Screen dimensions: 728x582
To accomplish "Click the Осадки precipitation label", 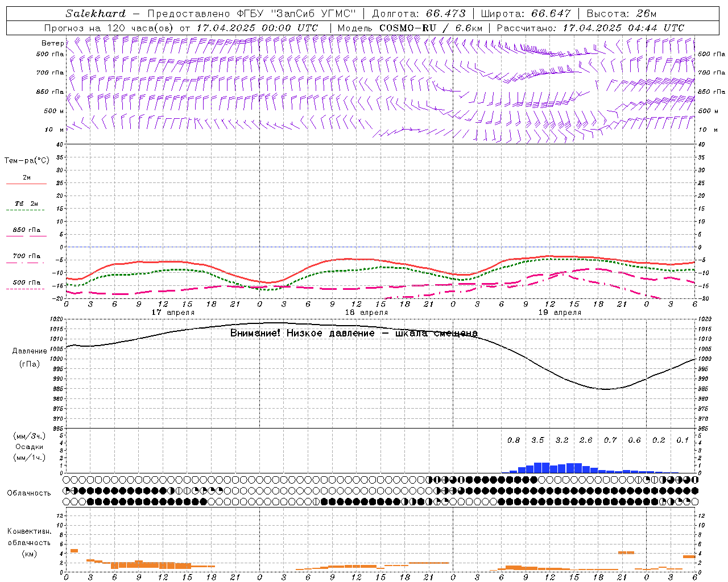I will [30, 447].
